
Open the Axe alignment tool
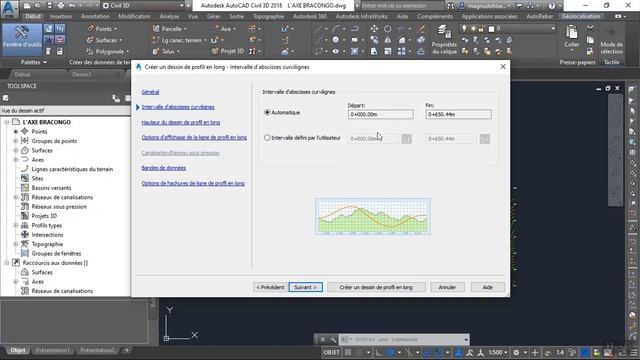(x=224, y=29)
